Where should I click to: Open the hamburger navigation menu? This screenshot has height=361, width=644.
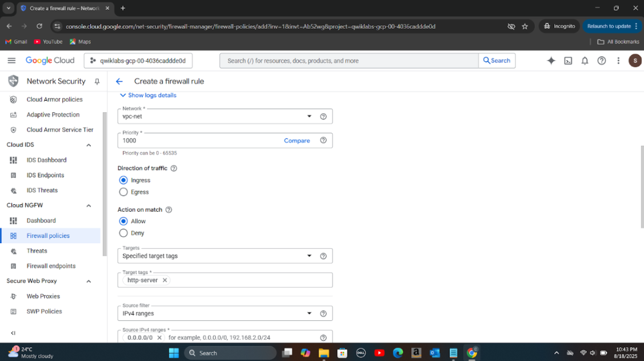[11, 61]
